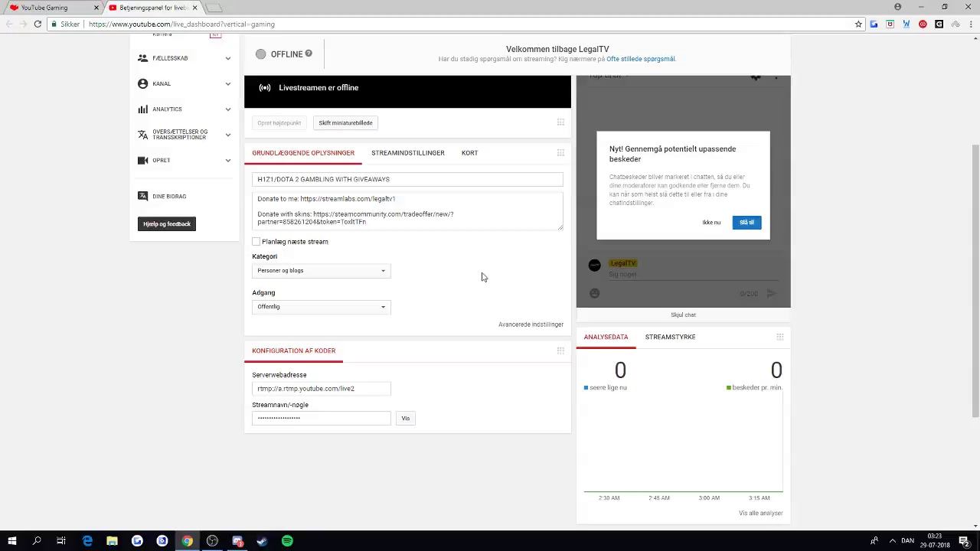Open File Explorer from the taskbar
The width and height of the screenshot is (980, 551).
point(112,541)
